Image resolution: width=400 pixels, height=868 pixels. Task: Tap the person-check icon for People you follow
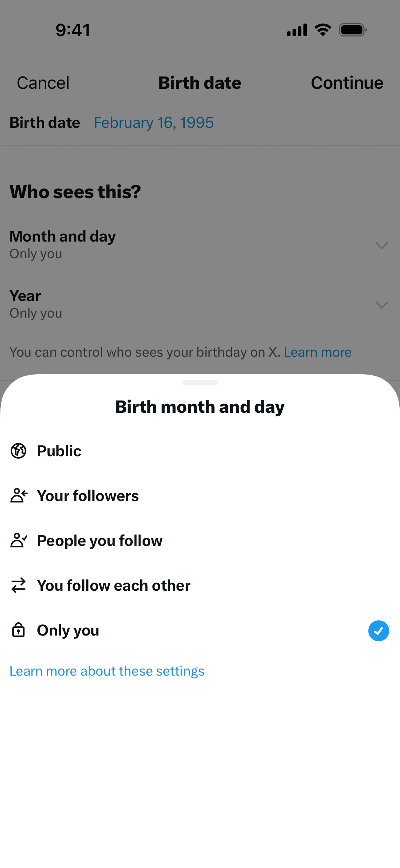[x=19, y=541]
